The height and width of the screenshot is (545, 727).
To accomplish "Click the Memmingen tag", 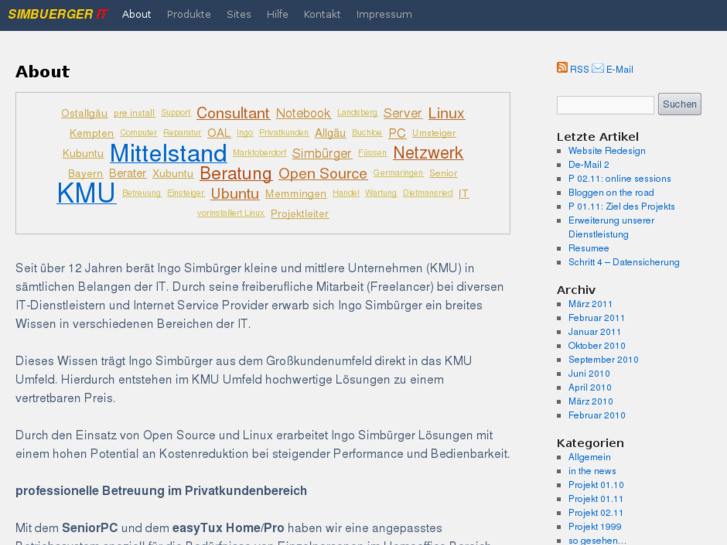I will [296, 194].
